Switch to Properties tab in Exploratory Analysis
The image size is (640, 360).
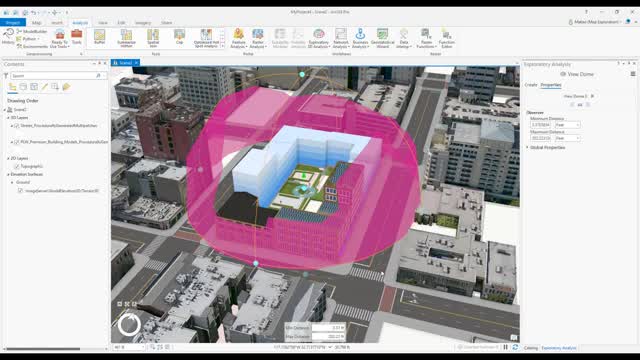551,85
